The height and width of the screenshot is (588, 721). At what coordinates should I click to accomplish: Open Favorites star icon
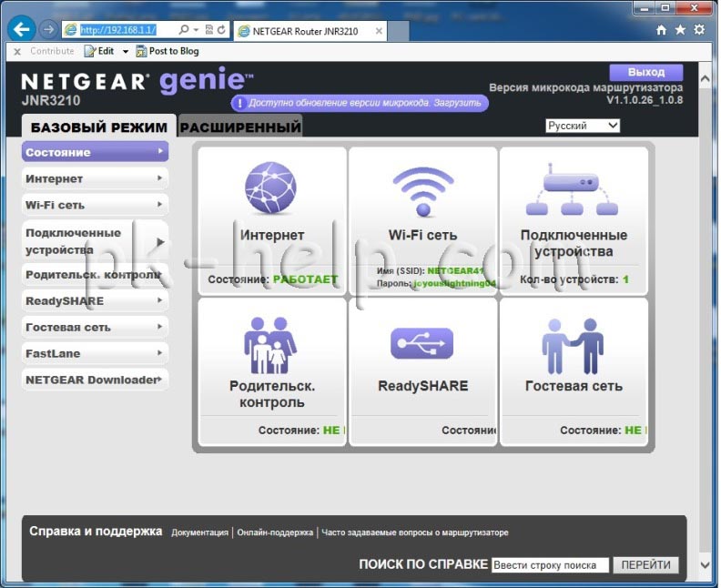coord(680,30)
